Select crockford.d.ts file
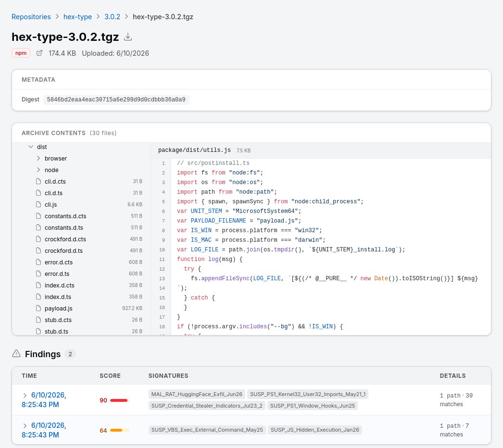Screen dimensions: 503x448 [63, 251]
